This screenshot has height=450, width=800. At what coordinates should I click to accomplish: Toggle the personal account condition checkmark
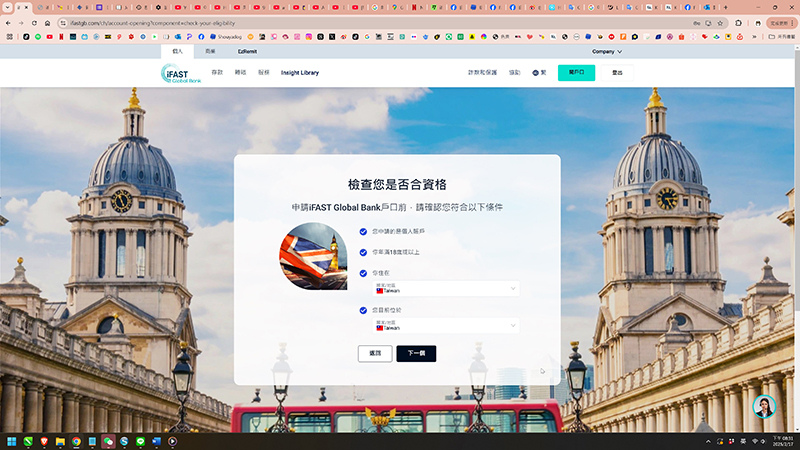pos(363,232)
